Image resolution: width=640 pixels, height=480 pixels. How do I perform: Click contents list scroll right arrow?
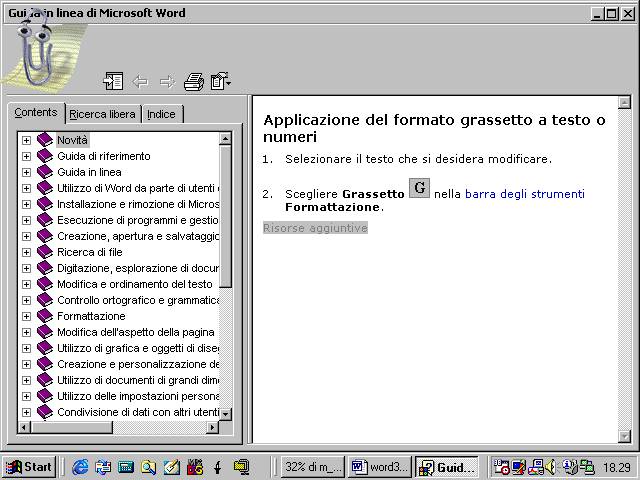click(212, 427)
